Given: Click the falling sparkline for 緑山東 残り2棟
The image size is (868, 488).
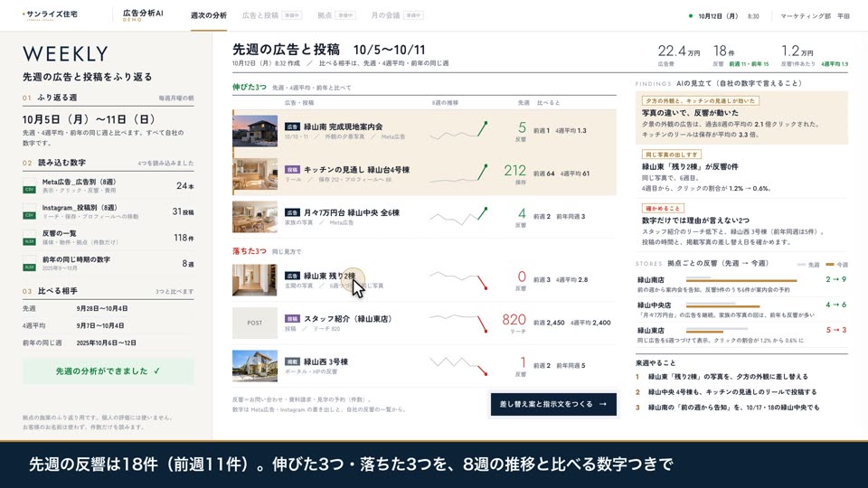Looking at the screenshot, I should [459, 280].
